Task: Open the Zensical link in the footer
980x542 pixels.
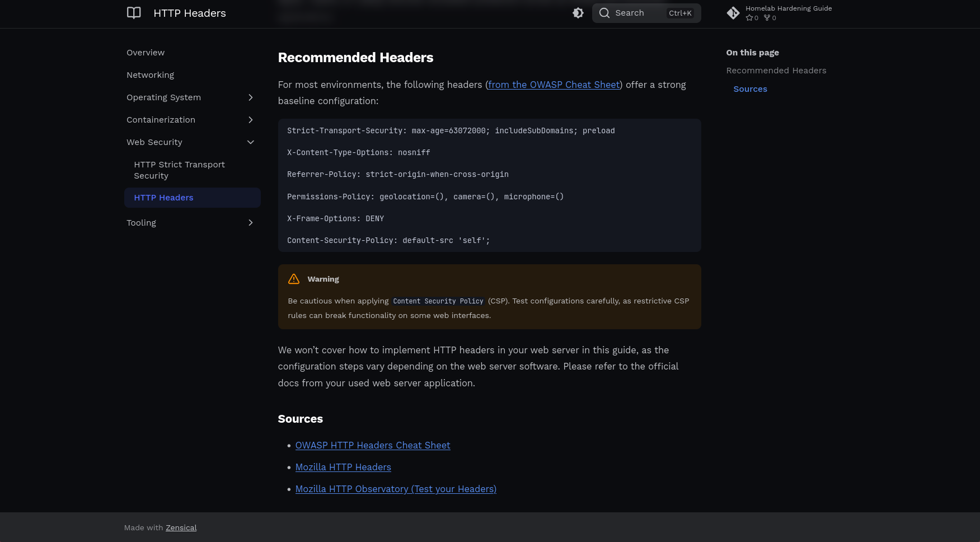Action: (181, 527)
